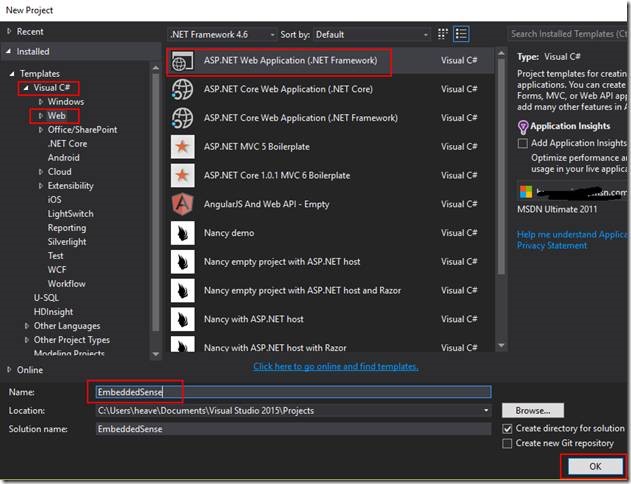Expand the Office/SharePoint node arrow
The image size is (631, 484).
(40, 130)
